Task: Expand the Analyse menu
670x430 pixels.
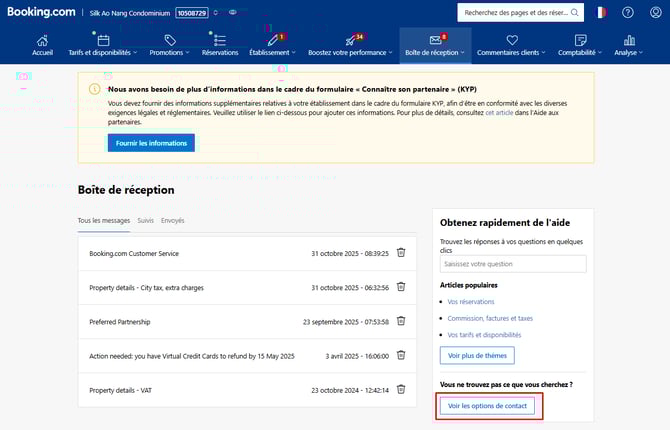Action: click(628, 45)
